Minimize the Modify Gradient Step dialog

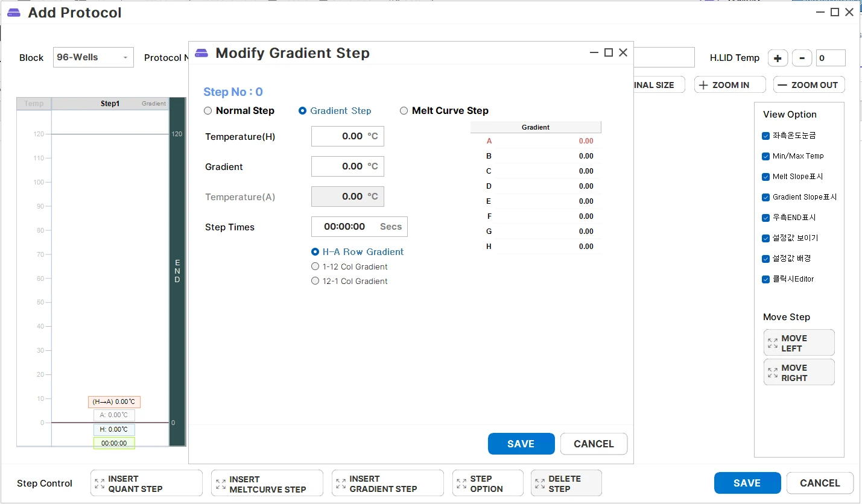pos(595,53)
